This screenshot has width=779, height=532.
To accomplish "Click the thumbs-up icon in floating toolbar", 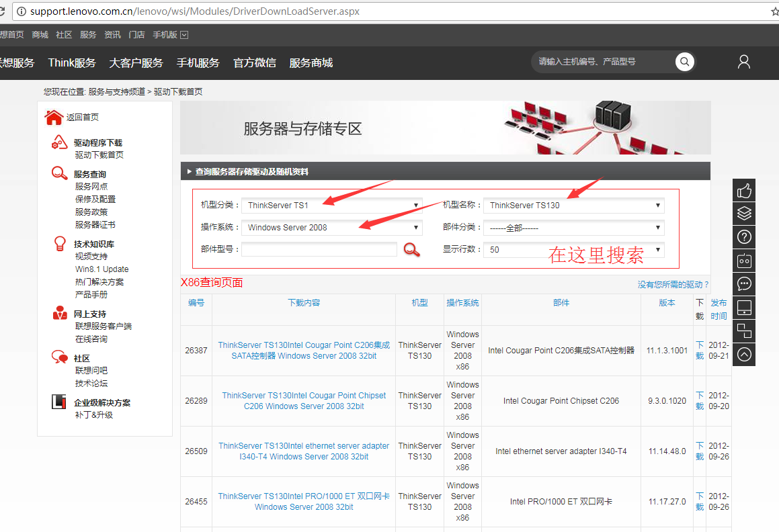I will tap(744, 190).
